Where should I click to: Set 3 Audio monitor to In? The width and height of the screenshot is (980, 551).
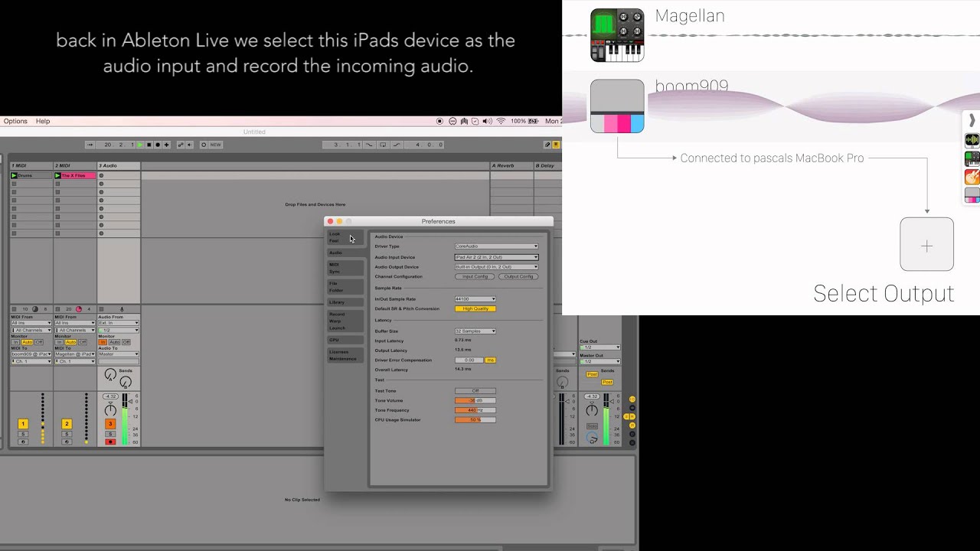point(103,342)
